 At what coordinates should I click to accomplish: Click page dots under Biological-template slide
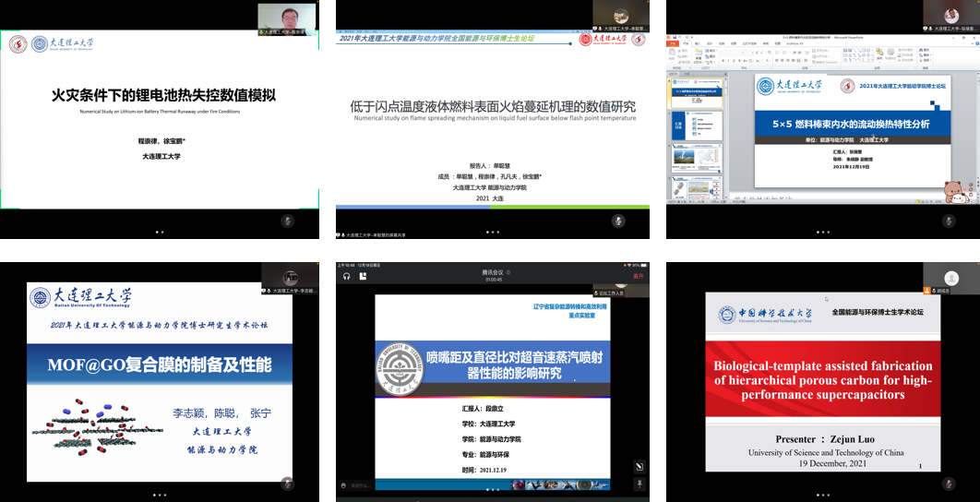click(822, 496)
